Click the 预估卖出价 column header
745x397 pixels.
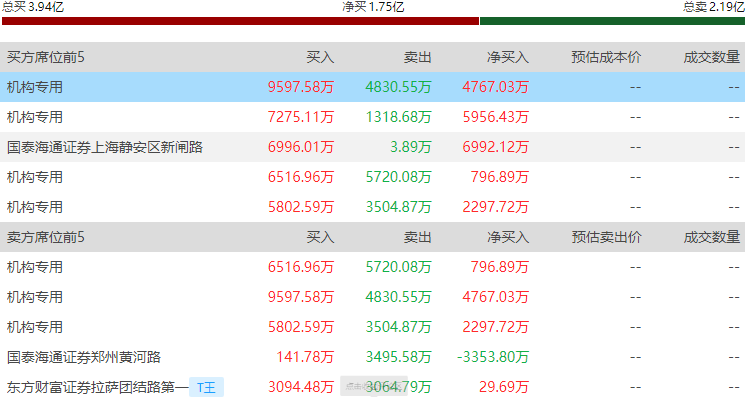pos(606,237)
